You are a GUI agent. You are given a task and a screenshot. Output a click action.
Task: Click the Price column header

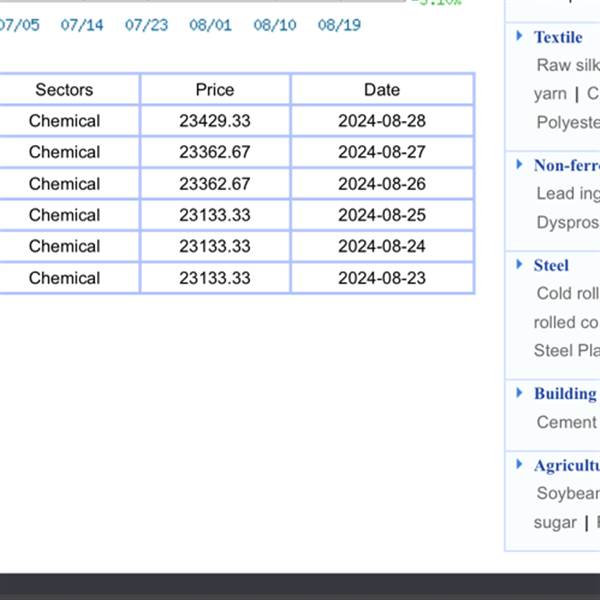click(x=215, y=90)
